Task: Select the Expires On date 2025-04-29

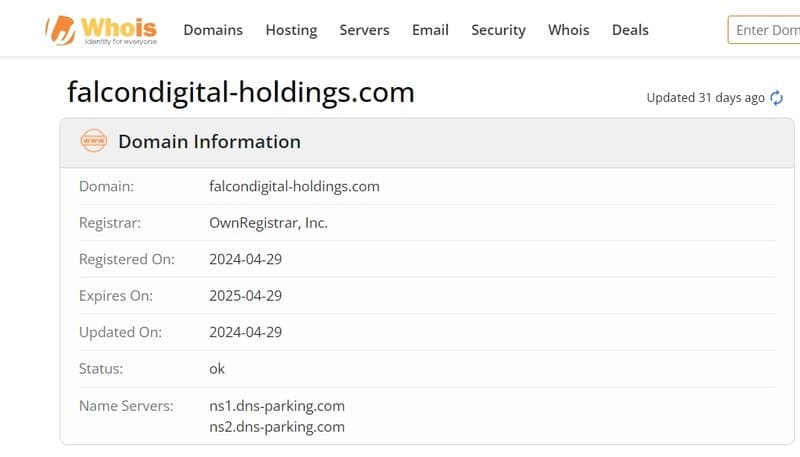Action: point(245,296)
